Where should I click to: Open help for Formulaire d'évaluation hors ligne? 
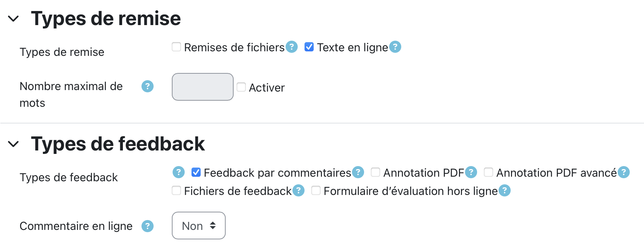[504, 191]
